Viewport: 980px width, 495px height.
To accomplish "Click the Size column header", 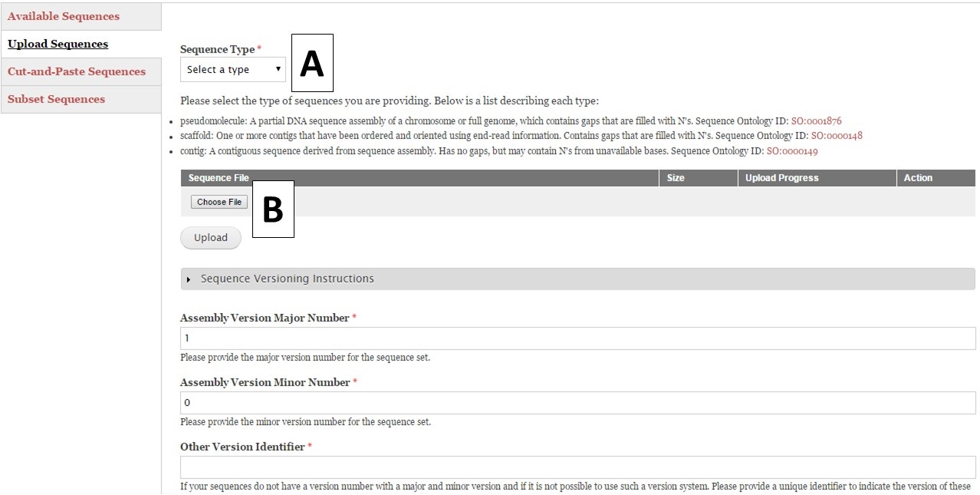I will tap(676, 178).
